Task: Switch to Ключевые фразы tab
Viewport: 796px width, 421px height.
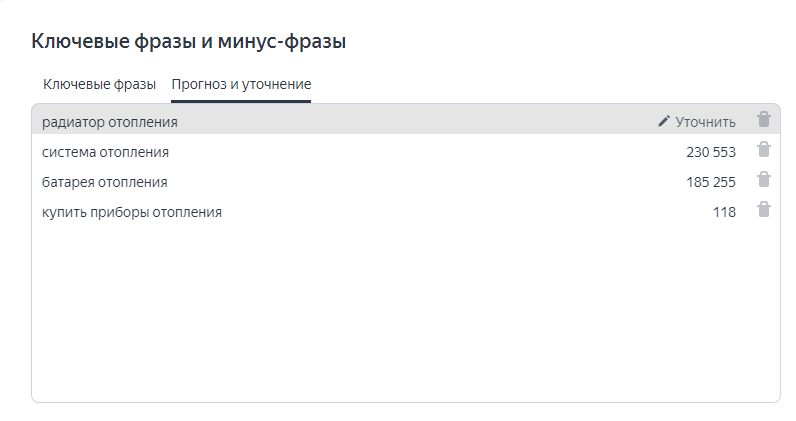Action: (x=99, y=84)
